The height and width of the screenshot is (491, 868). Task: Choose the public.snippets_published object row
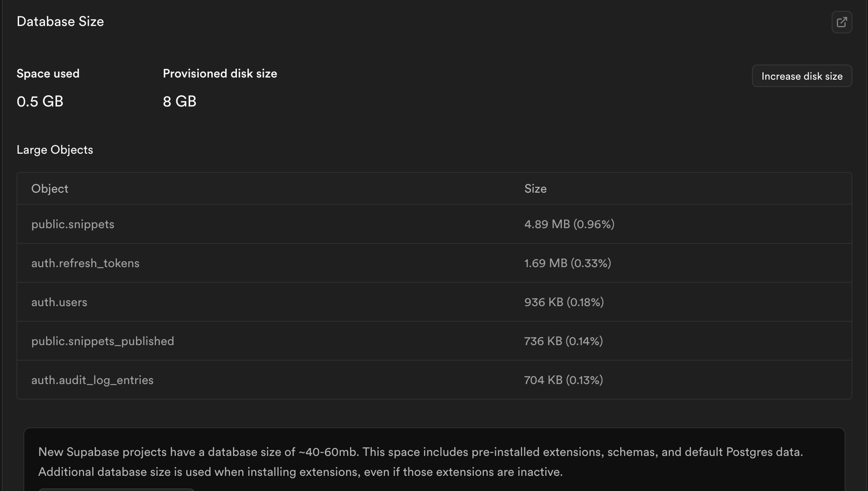point(103,341)
